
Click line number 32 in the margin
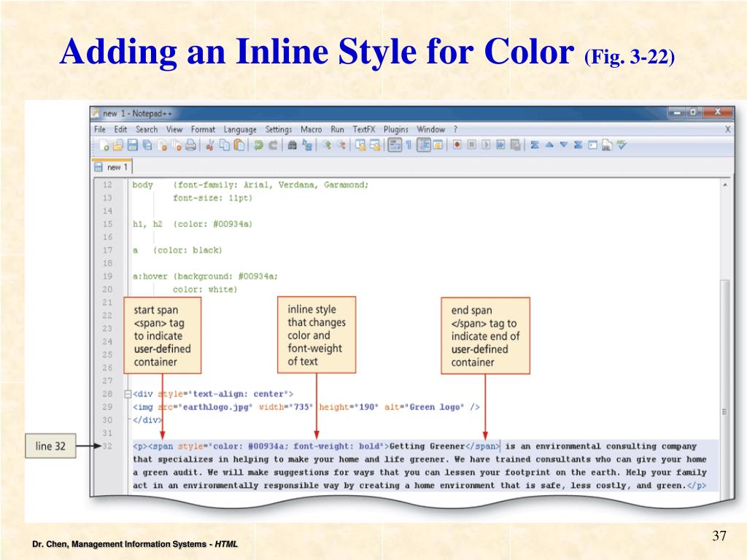107,446
